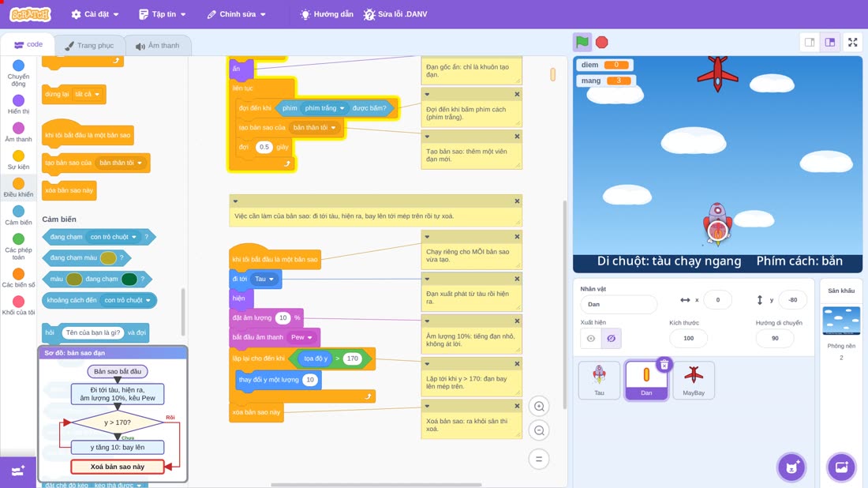The width and height of the screenshot is (868, 488).
Task: Select the Cảm biến block category
Action: (x=18, y=216)
